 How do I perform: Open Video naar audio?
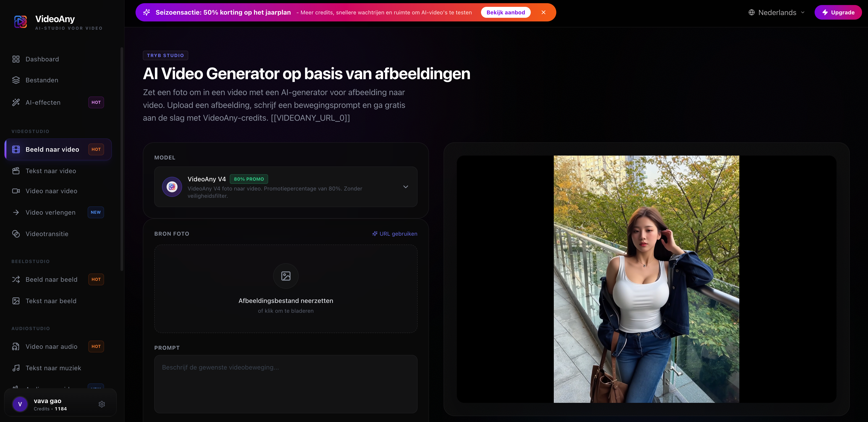[58, 346]
